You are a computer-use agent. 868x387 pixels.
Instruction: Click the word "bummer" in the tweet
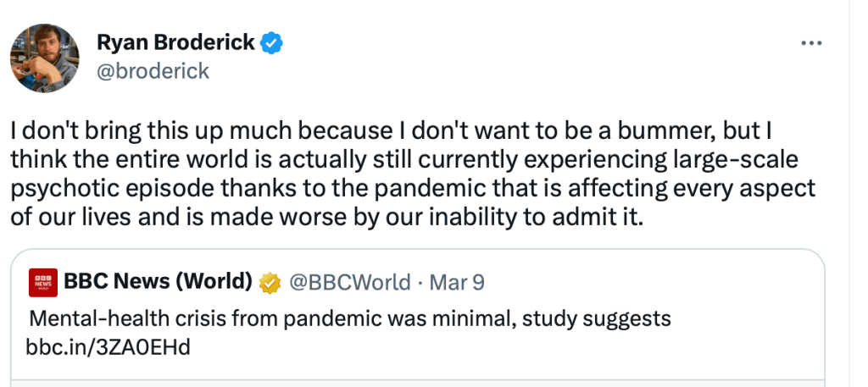(671, 135)
